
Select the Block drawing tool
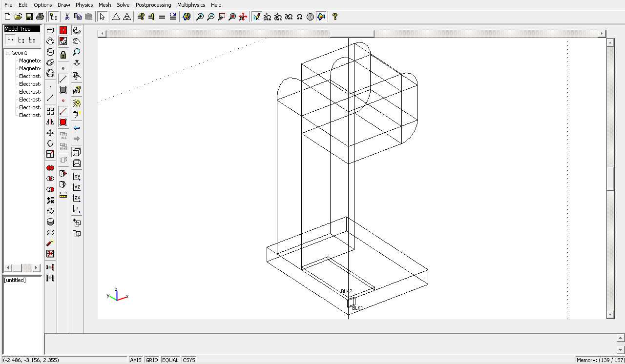point(50,30)
